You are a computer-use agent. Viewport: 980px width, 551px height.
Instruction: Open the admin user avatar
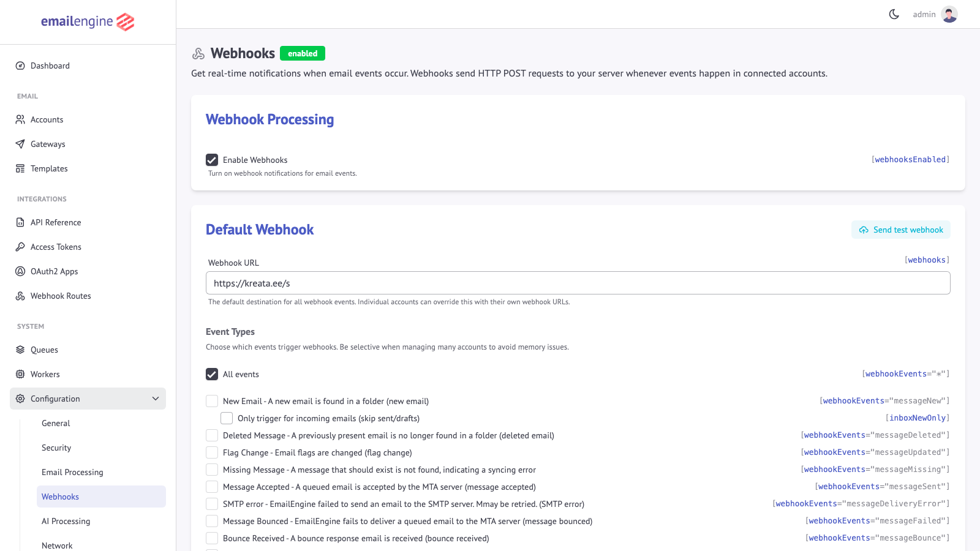click(x=949, y=14)
